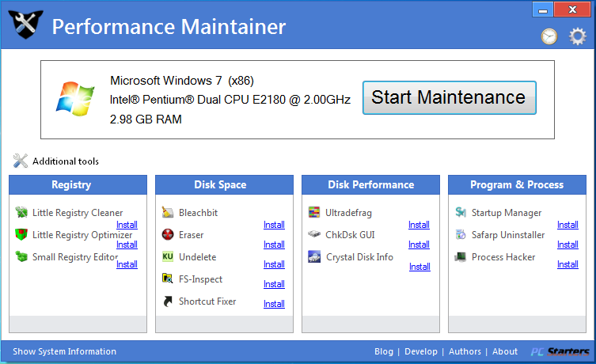The image size is (596, 364).
Task: Click the Bleachbit broom icon
Action: pos(168,212)
